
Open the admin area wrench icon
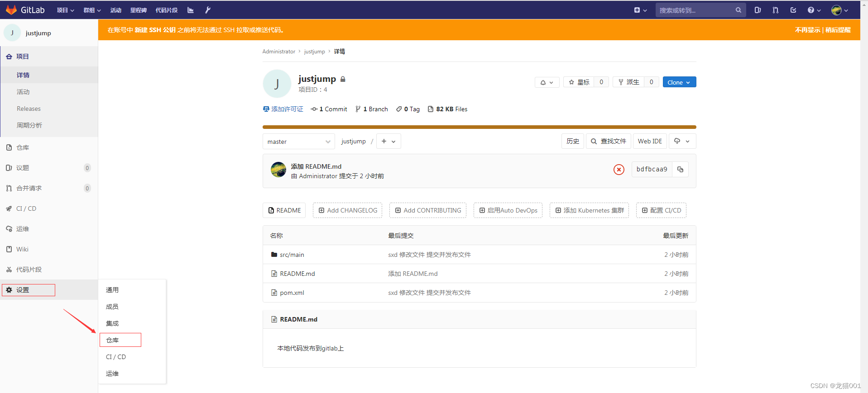coord(208,10)
